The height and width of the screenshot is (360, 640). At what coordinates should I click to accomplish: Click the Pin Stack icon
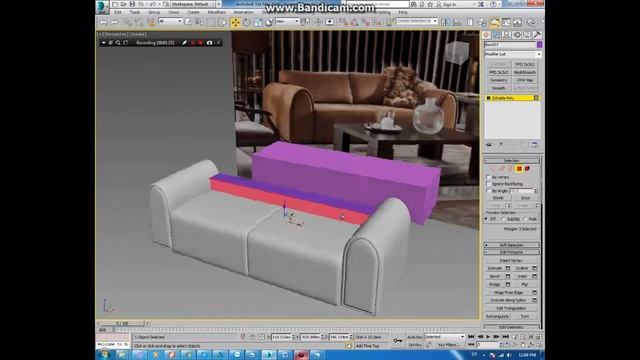click(x=489, y=145)
